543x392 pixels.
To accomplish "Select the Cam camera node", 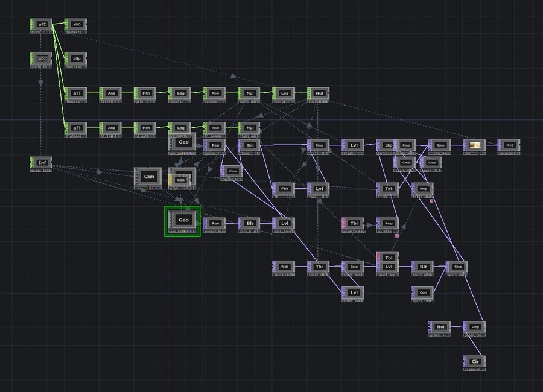I will pos(148,177).
